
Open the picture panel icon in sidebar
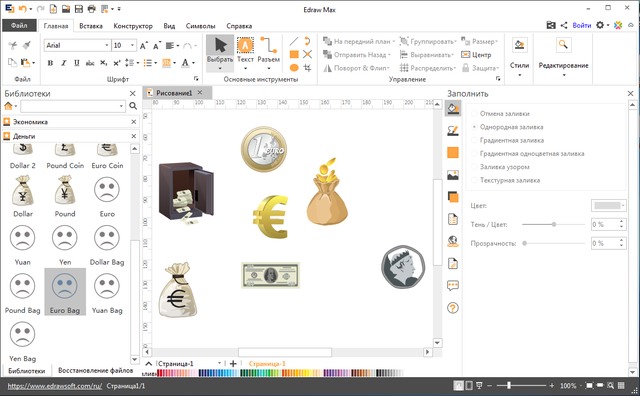(453, 175)
